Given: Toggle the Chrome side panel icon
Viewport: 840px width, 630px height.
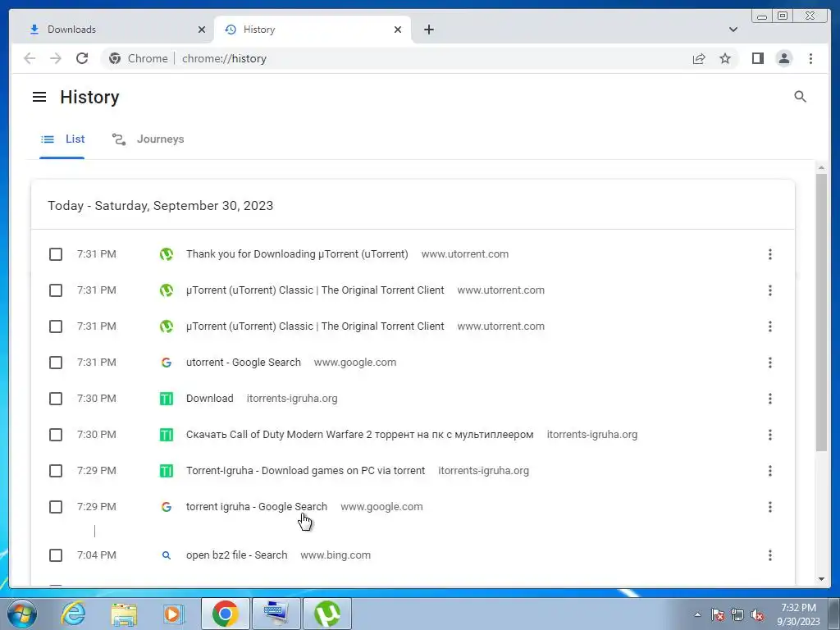Looking at the screenshot, I should pos(757,58).
